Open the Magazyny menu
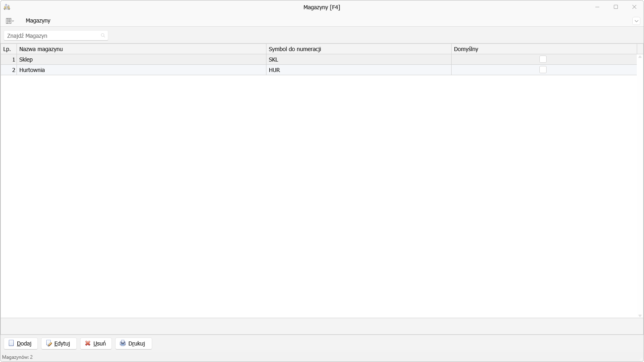This screenshot has width=644, height=362. [x=38, y=21]
